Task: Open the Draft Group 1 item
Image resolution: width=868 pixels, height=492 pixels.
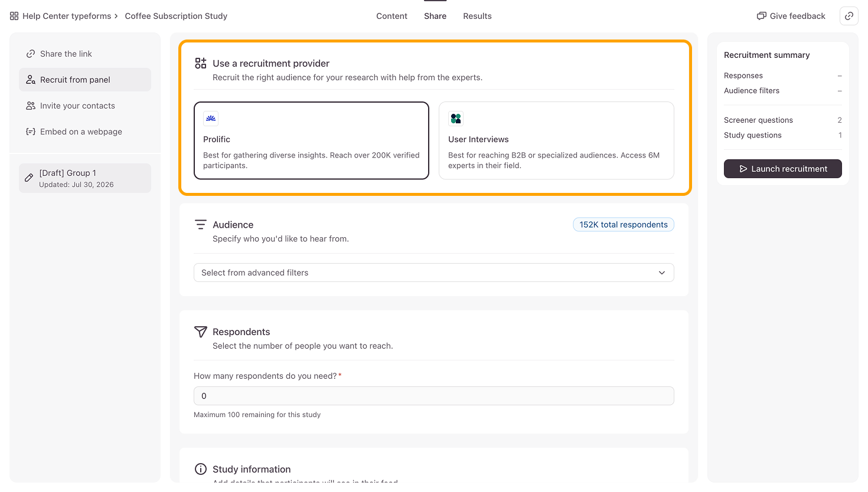Action: pos(85,178)
